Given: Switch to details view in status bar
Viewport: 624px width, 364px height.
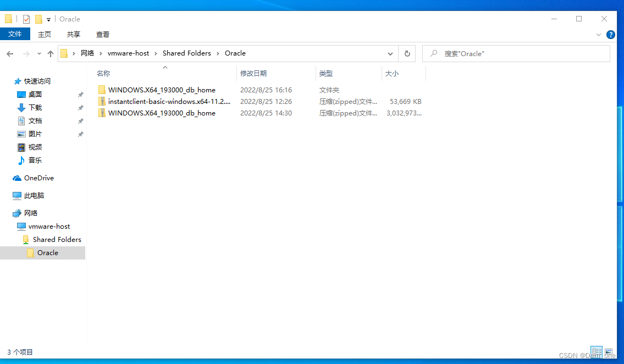Looking at the screenshot, I should (x=596, y=352).
